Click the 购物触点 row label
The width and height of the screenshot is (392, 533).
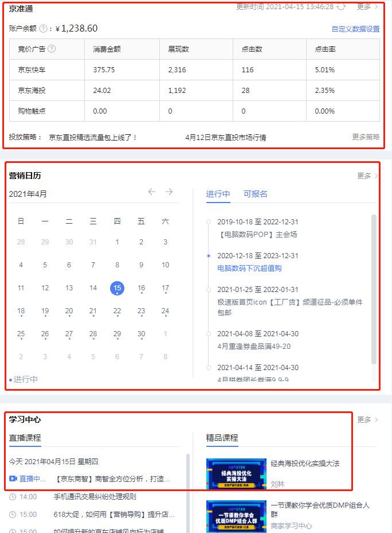click(x=32, y=111)
